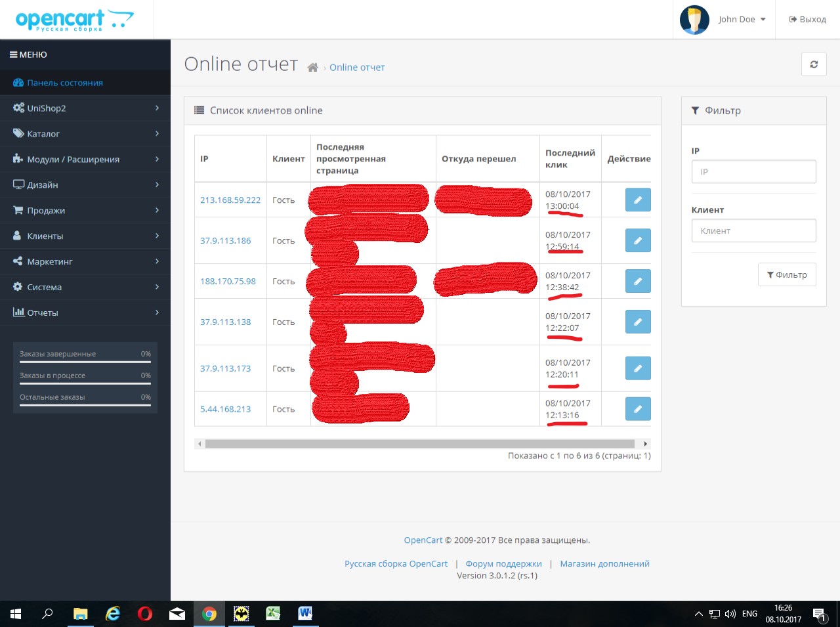Open the John Doe user dropdown
This screenshot has height=627, width=840.
pyautogui.click(x=742, y=20)
